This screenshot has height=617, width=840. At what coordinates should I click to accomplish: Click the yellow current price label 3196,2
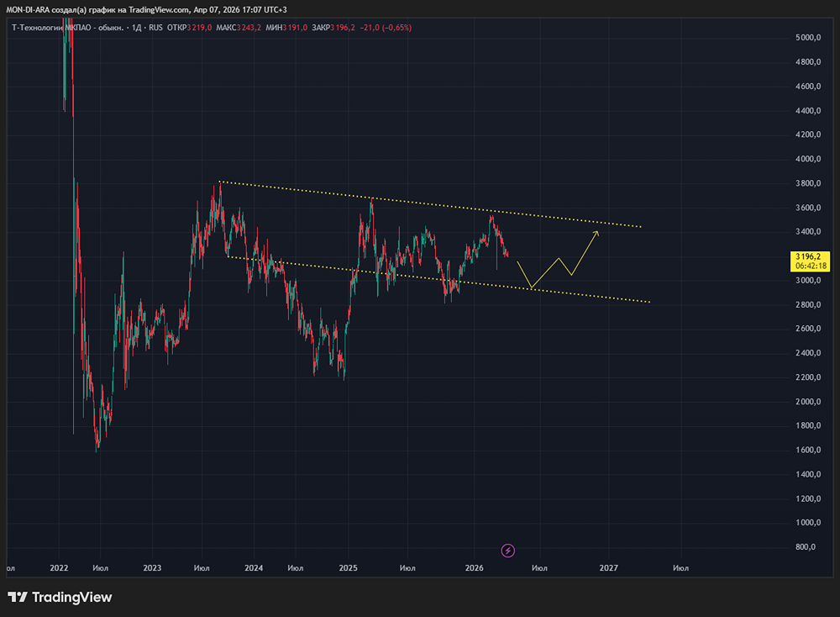808,256
